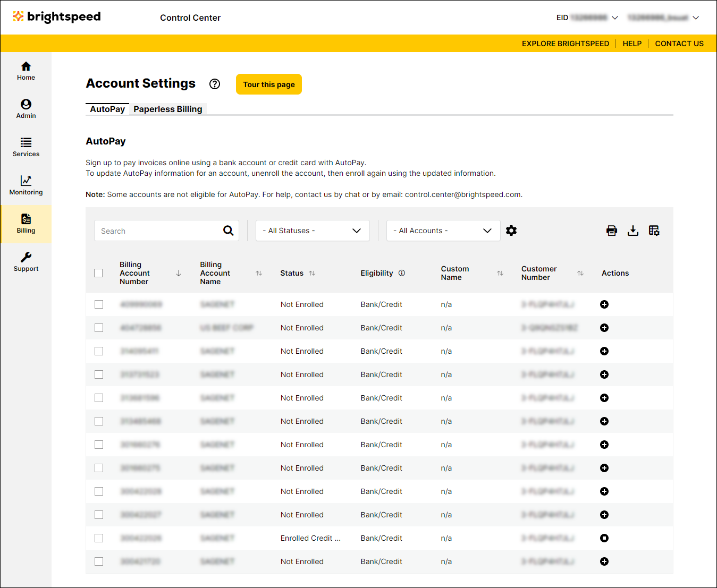Click the Eligibility info icon

(402, 273)
